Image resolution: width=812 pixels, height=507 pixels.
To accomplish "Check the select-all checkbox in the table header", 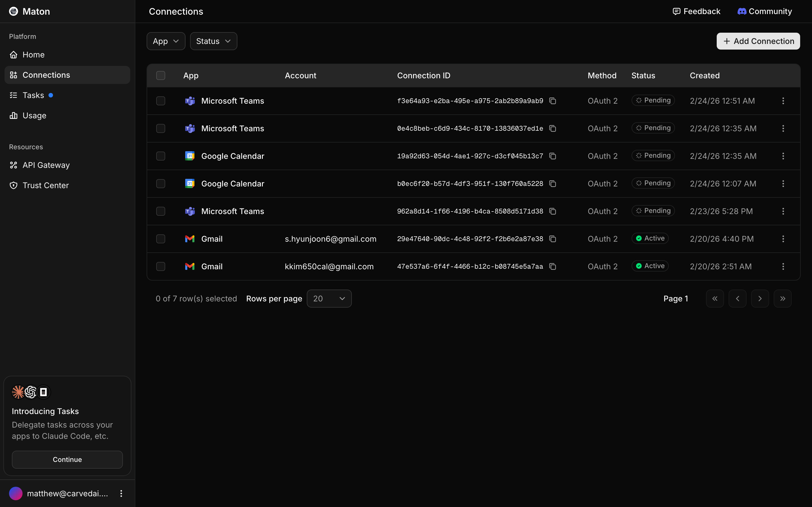I will click(x=161, y=75).
